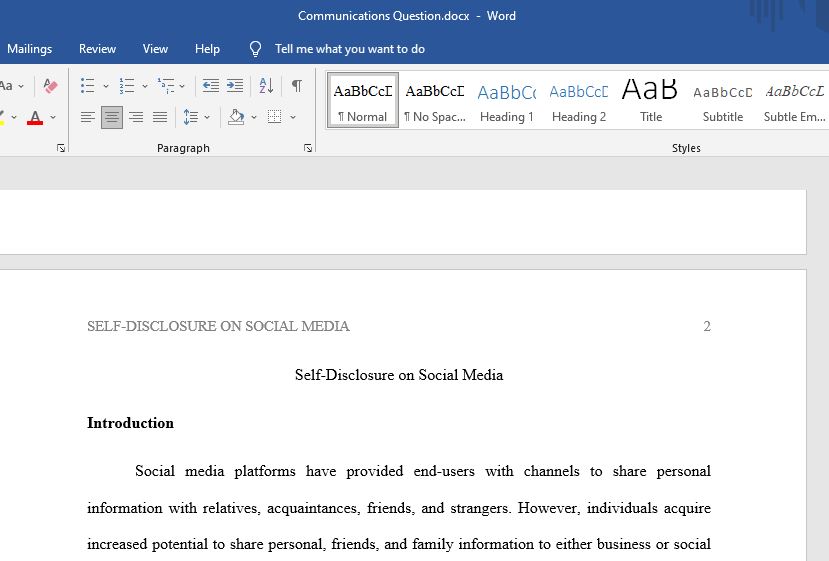Screen dimensions: 829x561
Task: Open the Mailings tab
Action: point(30,49)
